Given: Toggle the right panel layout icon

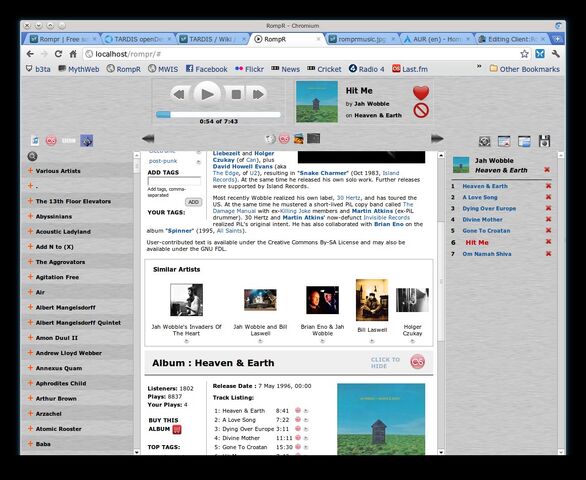Looking at the screenshot, I should pyautogui.click(x=524, y=141).
